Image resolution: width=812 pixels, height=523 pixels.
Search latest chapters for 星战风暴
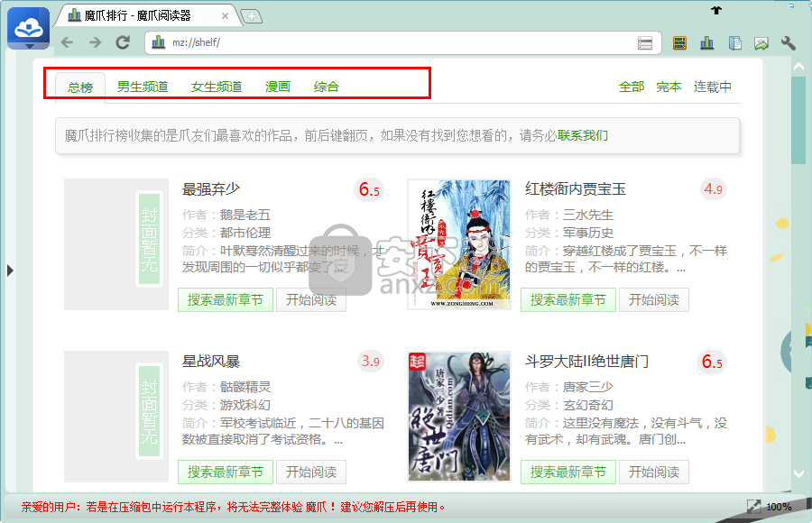(x=226, y=472)
